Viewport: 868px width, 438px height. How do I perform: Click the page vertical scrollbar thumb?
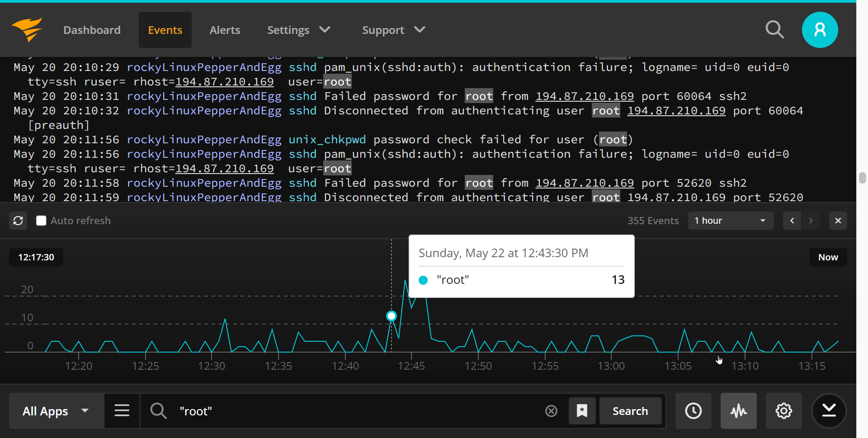tap(862, 178)
